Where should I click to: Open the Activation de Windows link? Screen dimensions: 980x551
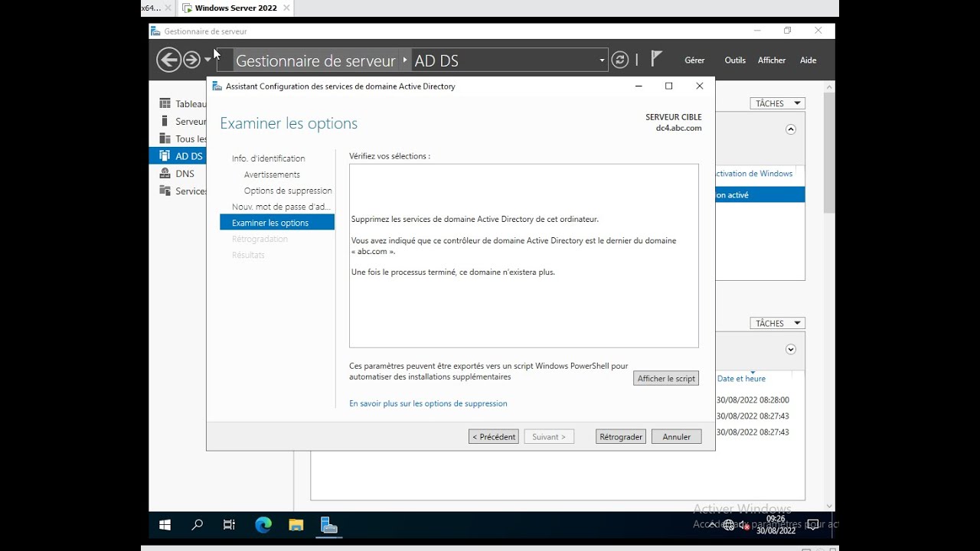pyautogui.click(x=754, y=174)
